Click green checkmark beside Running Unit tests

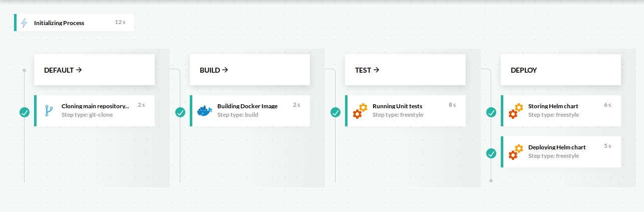point(336,112)
